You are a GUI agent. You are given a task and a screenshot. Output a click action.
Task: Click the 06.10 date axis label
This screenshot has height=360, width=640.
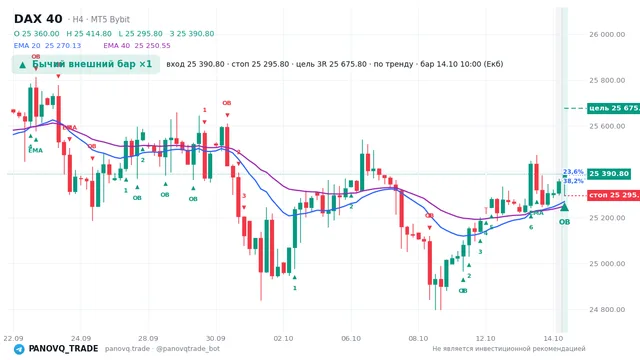pyautogui.click(x=351, y=338)
